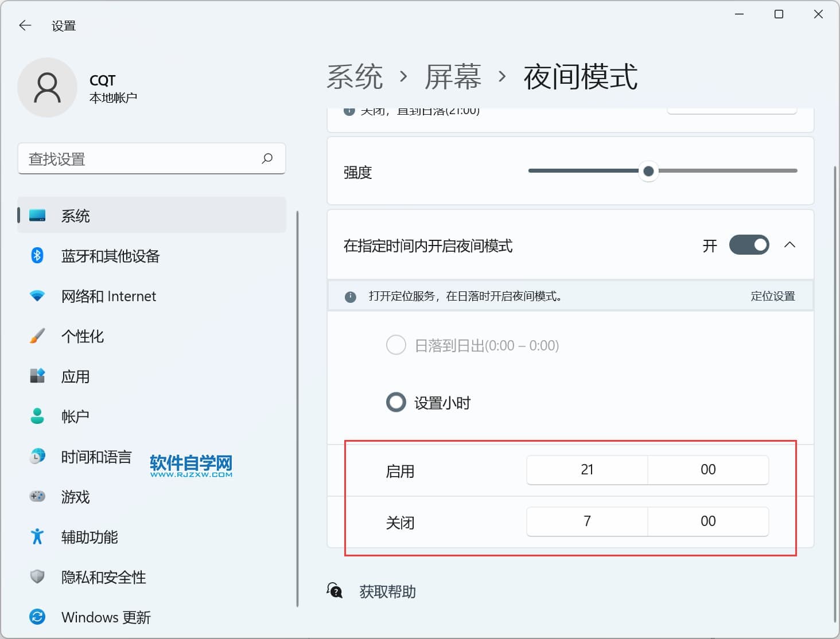The width and height of the screenshot is (840, 639).
Task: Click the back arrow in Settings header
Action: [25, 25]
